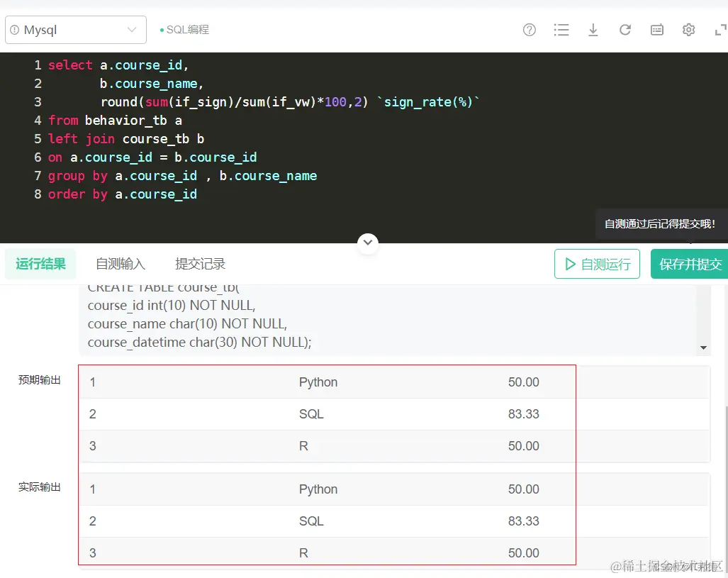The height and width of the screenshot is (578, 728).
Task: Toggle the fullscreen expand icon
Action: pyautogui.click(x=721, y=30)
